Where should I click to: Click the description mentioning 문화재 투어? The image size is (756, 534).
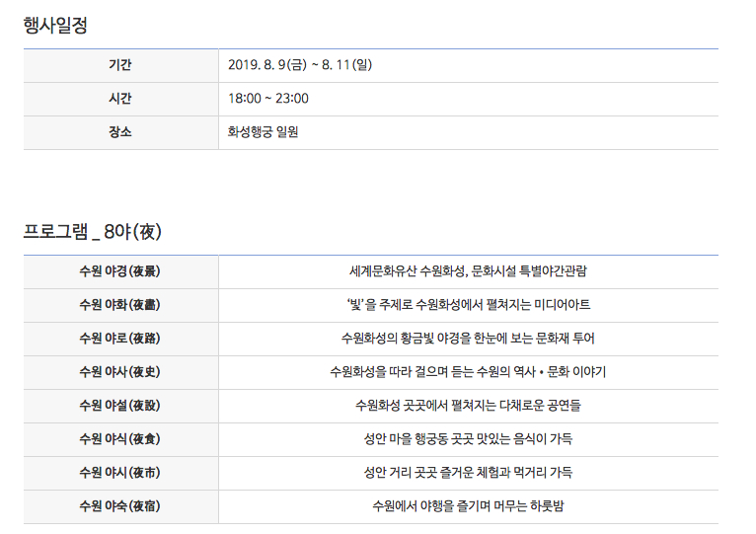(468, 339)
